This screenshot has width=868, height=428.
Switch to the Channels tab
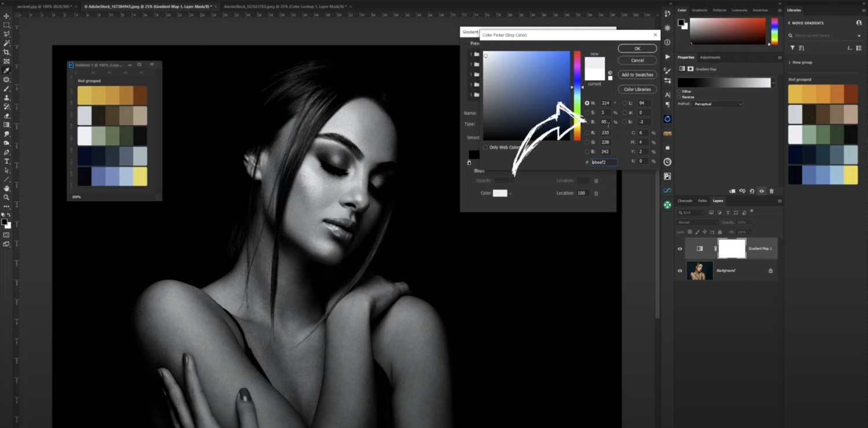pyautogui.click(x=685, y=201)
